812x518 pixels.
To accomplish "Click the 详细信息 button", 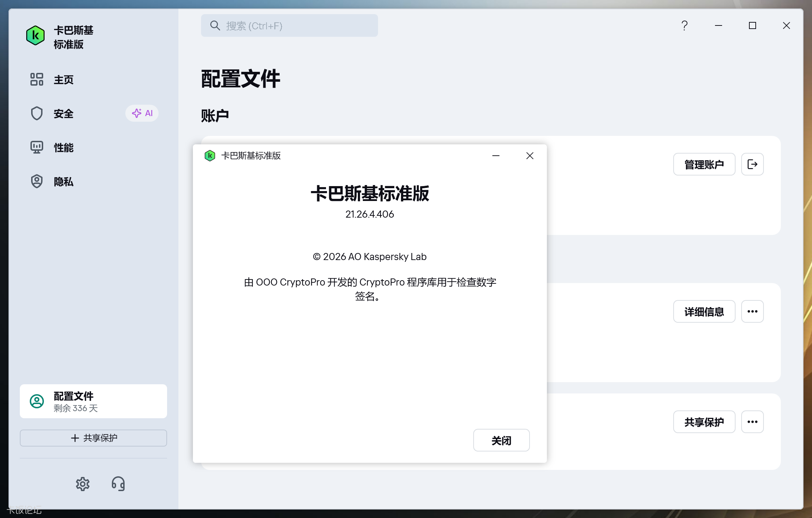I will pyautogui.click(x=704, y=311).
